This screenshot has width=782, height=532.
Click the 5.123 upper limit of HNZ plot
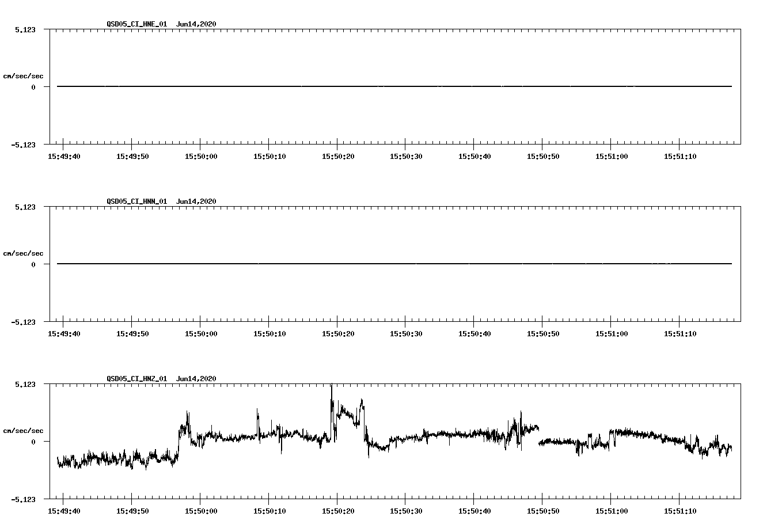(x=25, y=384)
